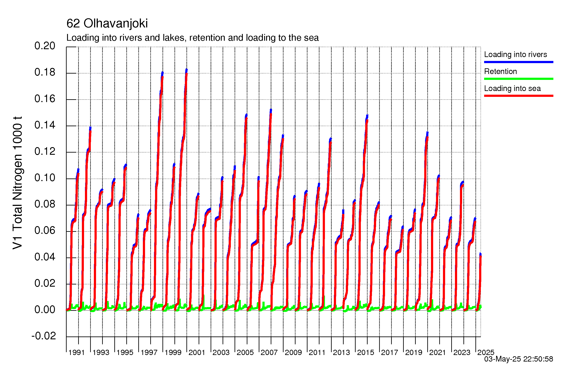Click the x-axis year label 2019
This screenshot has height=370, width=588.
(414, 352)
